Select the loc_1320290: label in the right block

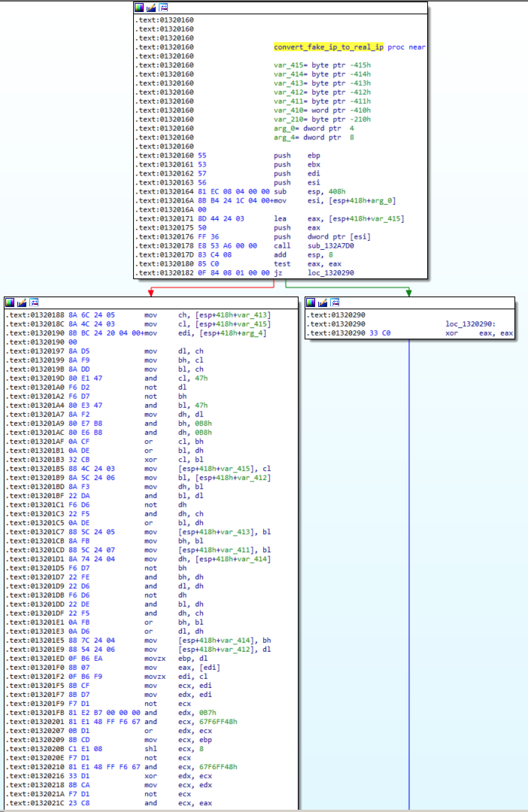[x=470, y=324]
